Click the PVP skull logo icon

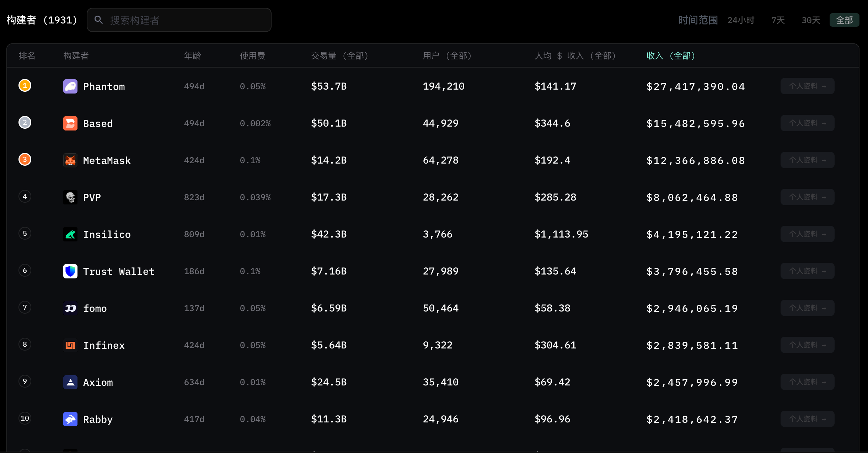point(70,197)
